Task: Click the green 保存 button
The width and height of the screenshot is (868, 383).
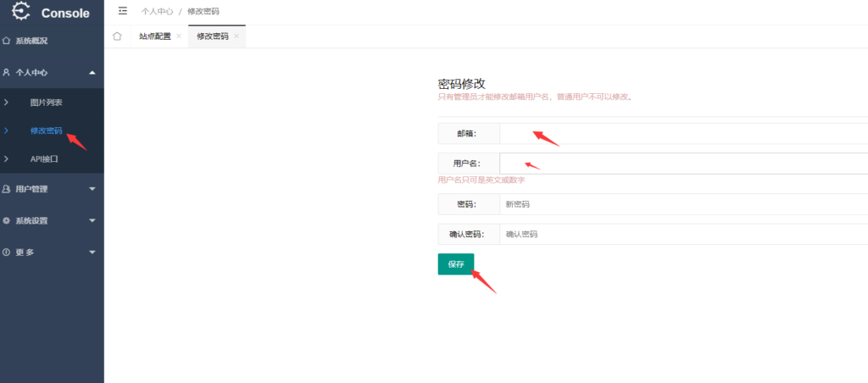Action: (456, 264)
